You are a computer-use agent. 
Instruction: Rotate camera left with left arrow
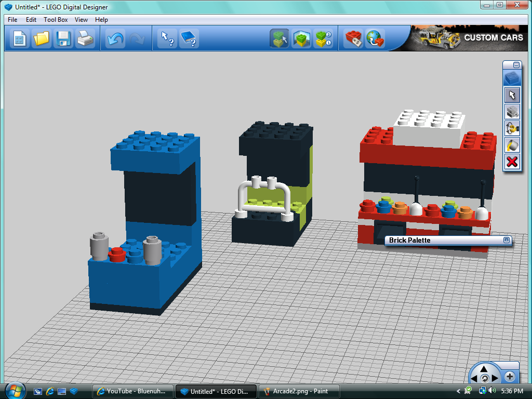tap(474, 378)
